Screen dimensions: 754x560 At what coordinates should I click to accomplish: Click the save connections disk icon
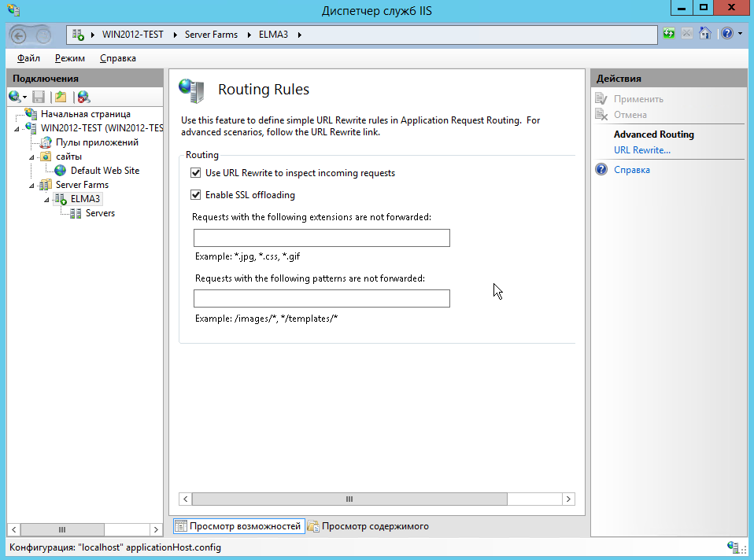39,97
